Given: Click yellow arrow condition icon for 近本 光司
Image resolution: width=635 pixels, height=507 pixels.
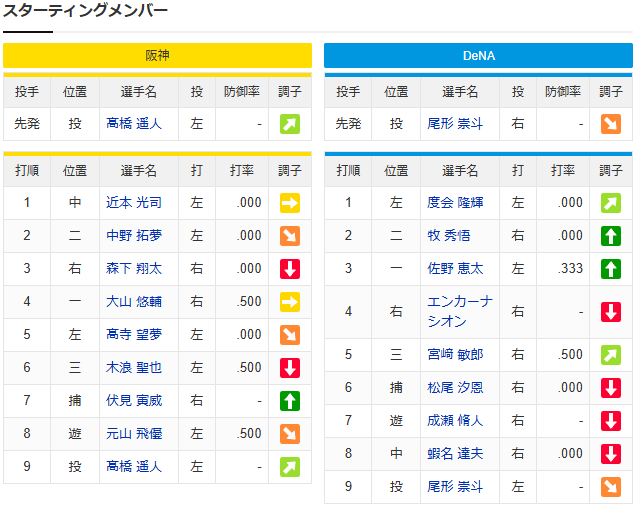Looking at the screenshot, I should [x=290, y=203].
